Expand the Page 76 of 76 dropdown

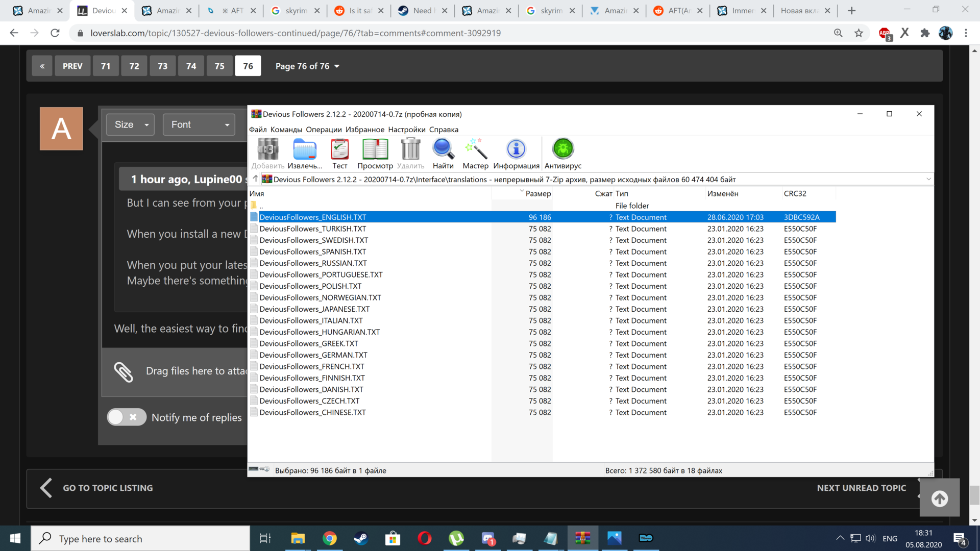[308, 66]
